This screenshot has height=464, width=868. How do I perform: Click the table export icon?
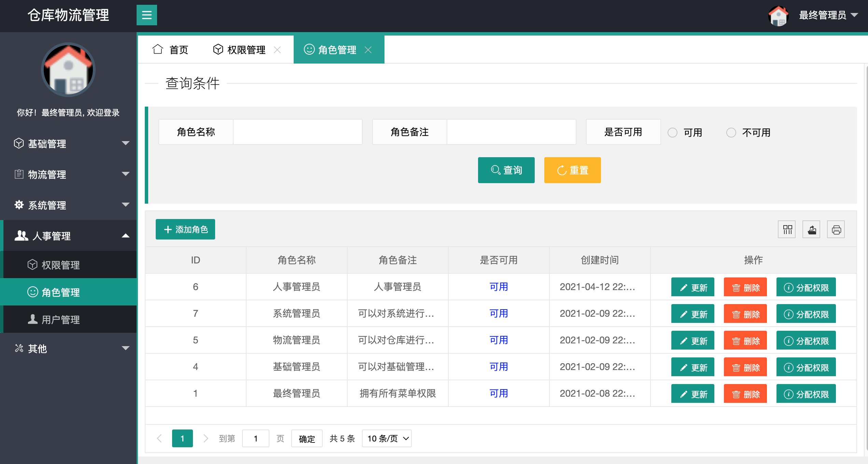[x=812, y=229]
